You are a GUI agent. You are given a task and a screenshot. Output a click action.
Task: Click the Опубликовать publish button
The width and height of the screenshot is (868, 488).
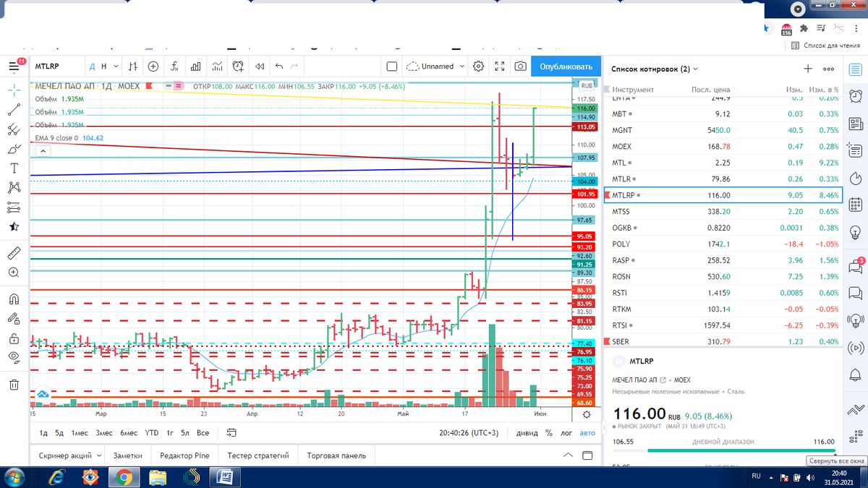click(x=566, y=66)
